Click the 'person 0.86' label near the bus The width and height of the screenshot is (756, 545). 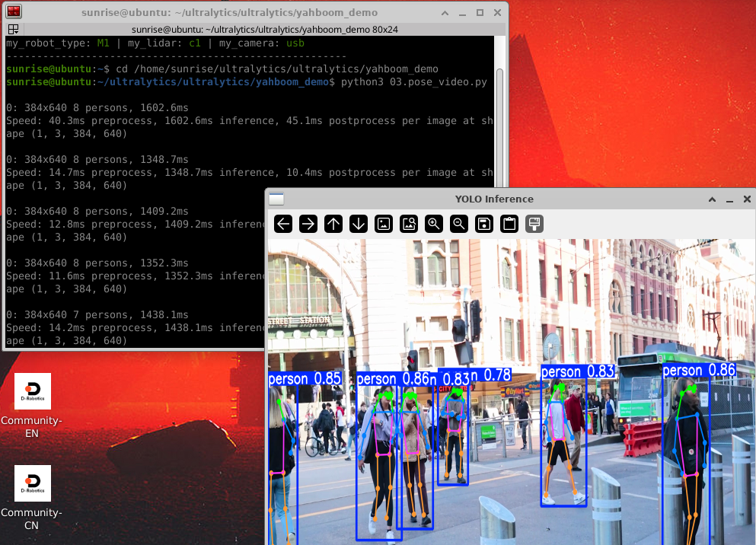point(699,370)
